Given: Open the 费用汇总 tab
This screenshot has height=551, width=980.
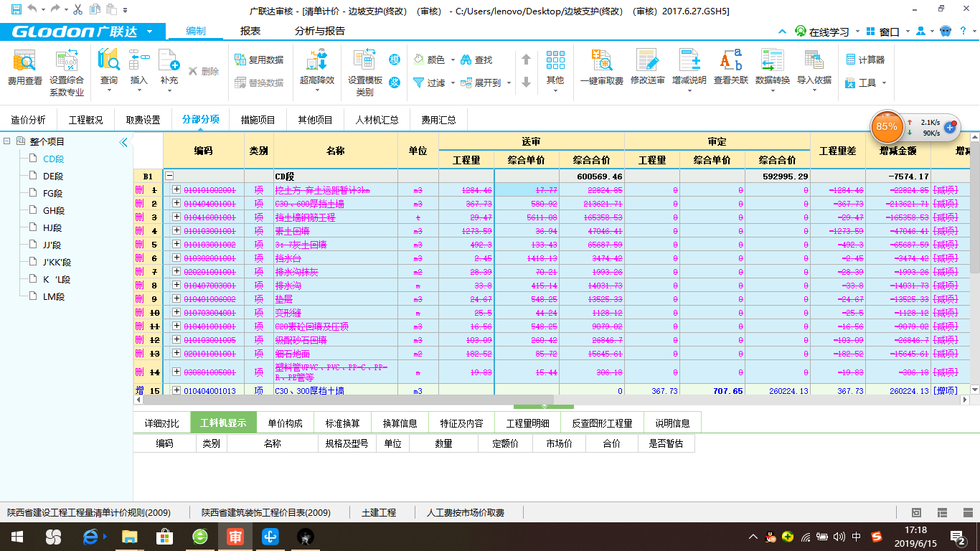Looking at the screenshot, I should click(438, 120).
